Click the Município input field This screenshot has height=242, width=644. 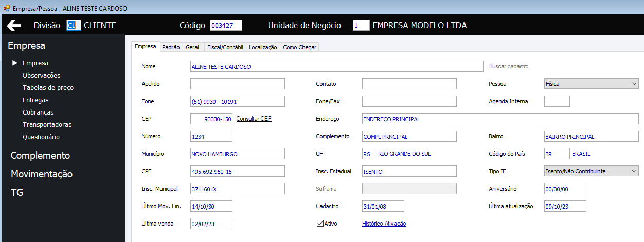click(x=238, y=154)
